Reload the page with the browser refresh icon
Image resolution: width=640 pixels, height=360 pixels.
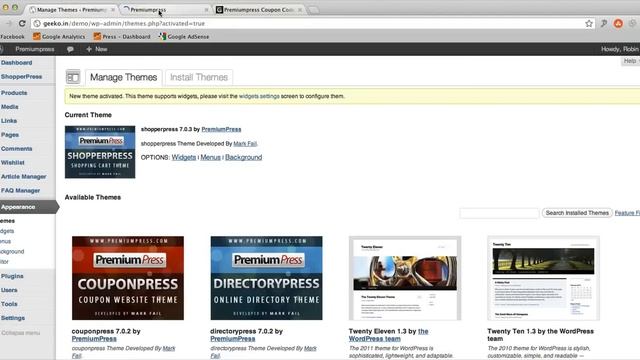[22, 24]
